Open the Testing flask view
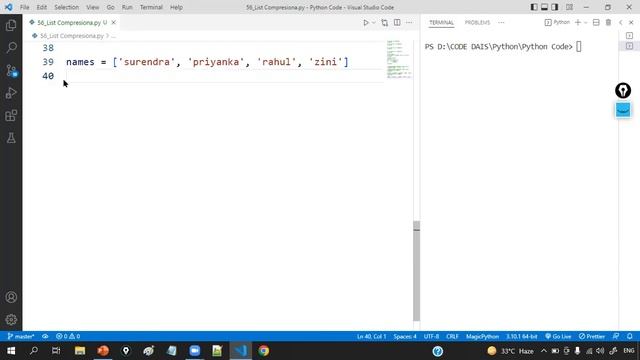This screenshot has width=640, height=360. 11,138
